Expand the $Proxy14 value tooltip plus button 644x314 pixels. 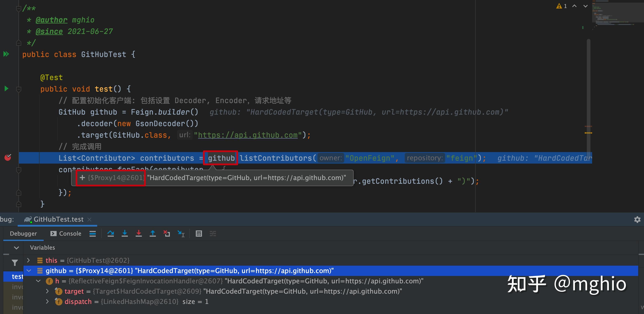82,178
